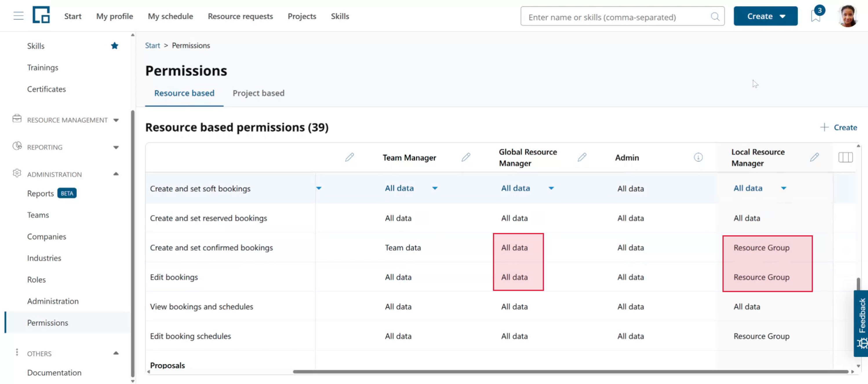Select the Resource based tab

tap(184, 93)
